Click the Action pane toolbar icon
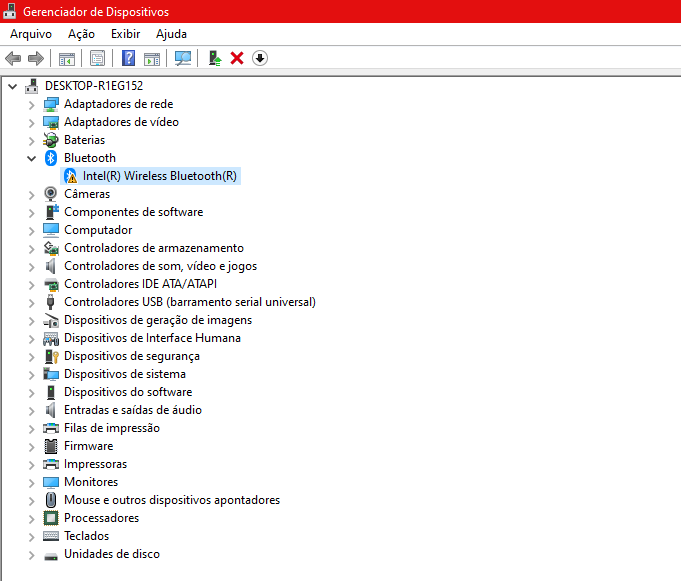Screen dimensions: 681x581 point(152,58)
